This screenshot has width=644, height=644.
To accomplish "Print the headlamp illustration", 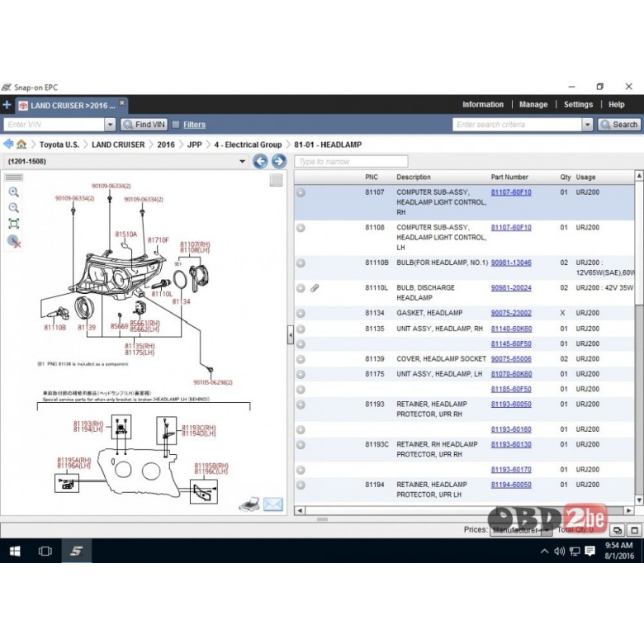I will (249, 504).
